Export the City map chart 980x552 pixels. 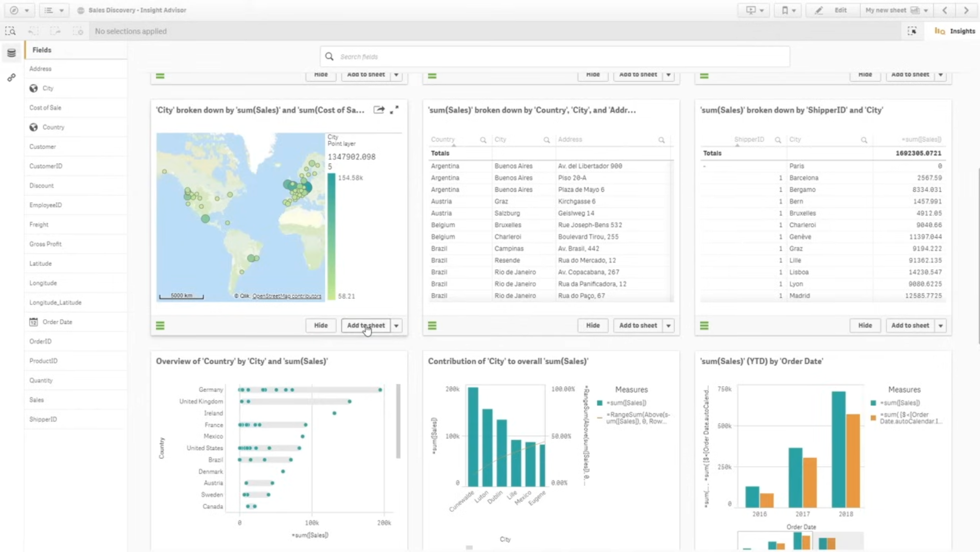[379, 110]
